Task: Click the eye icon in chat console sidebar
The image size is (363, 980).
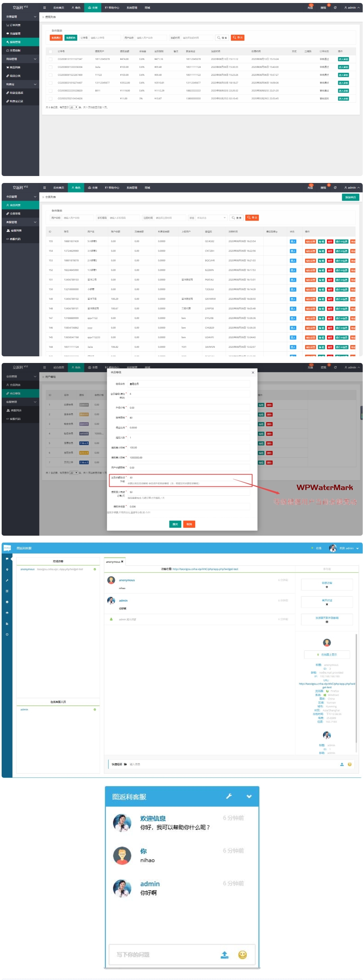Action: click(7, 613)
